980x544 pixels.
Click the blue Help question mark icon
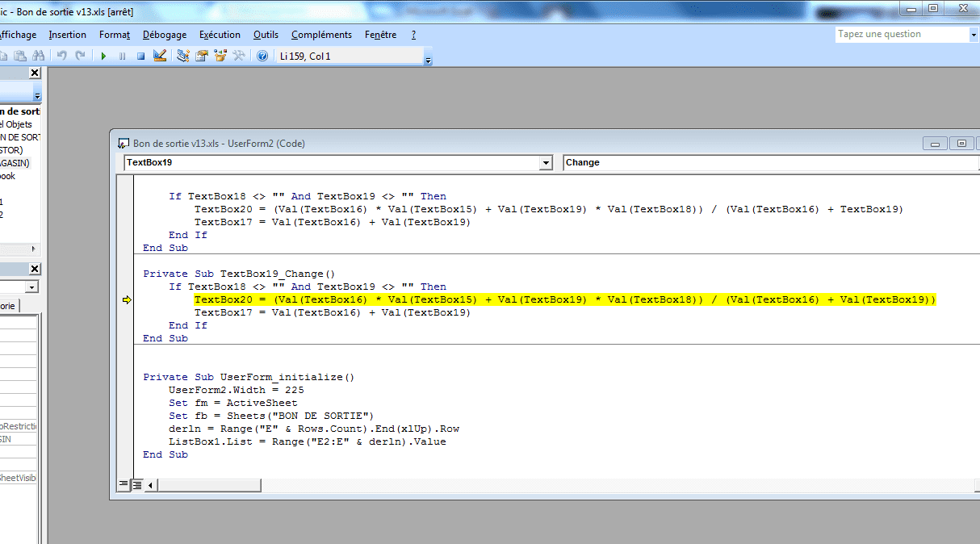tap(262, 56)
